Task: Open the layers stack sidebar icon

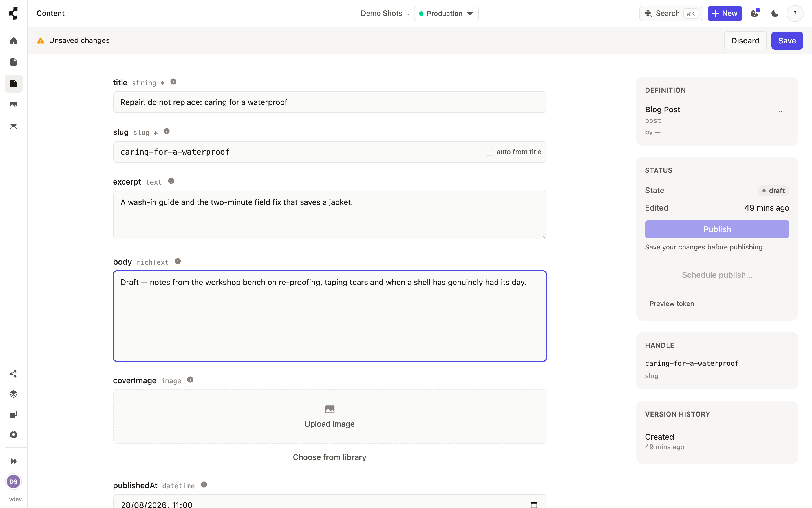Action: (x=14, y=394)
